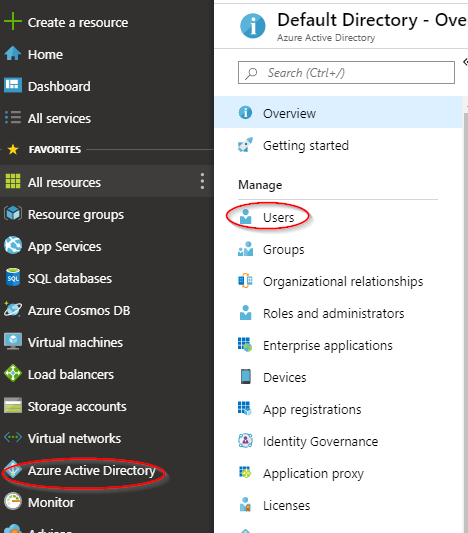Click the App Services globe icon

point(13,245)
